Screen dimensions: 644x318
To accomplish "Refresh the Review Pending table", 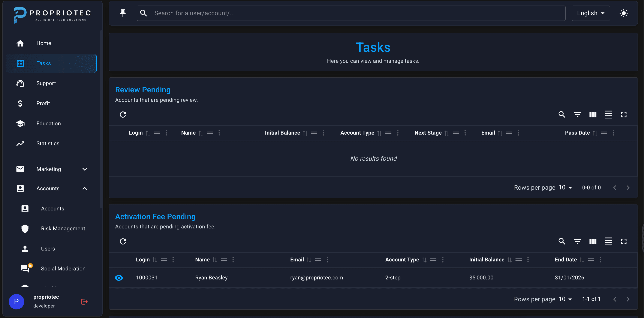I will click(123, 114).
